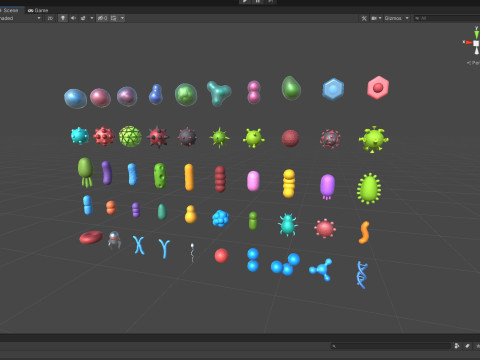Click the bottom panel search field
480x360 pixels.
(x=390, y=346)
